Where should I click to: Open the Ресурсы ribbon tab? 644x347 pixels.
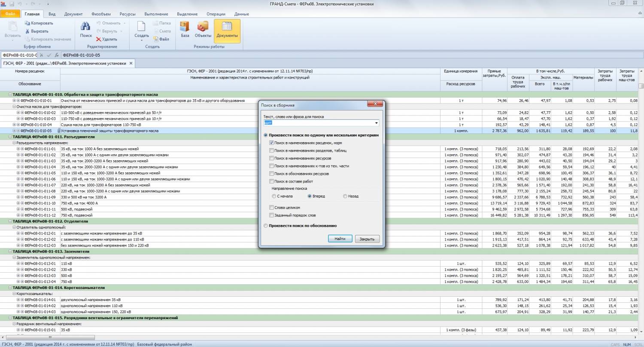128,14
